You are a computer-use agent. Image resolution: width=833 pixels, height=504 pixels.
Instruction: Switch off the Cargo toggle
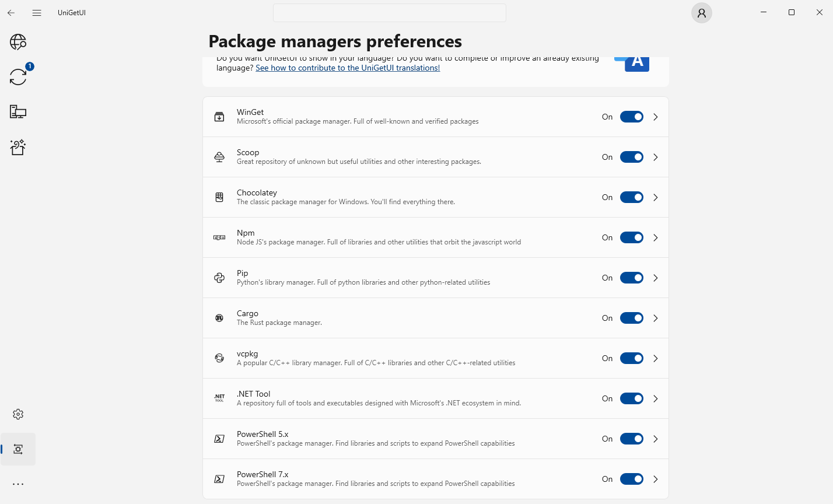pyautogui.click(x=631, y=318)
